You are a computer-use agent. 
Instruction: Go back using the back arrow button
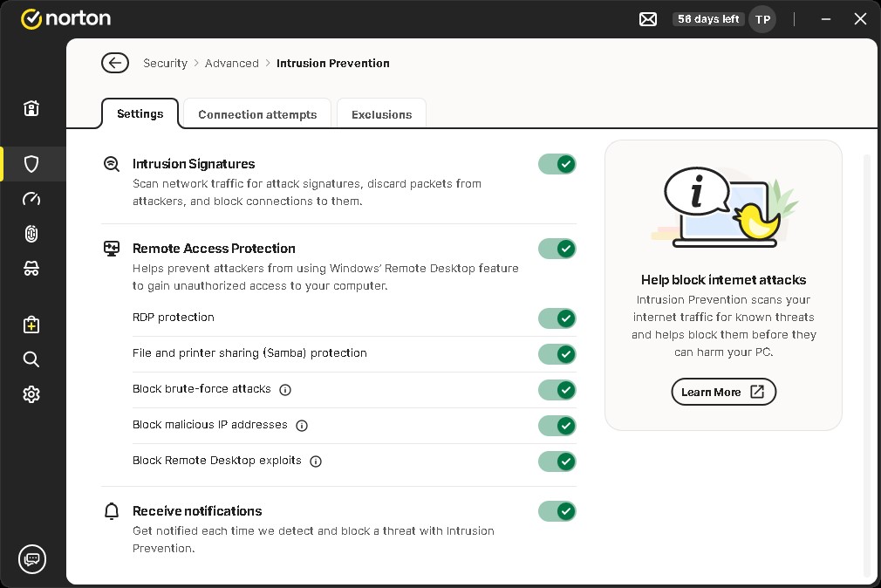tap(115, 63)
